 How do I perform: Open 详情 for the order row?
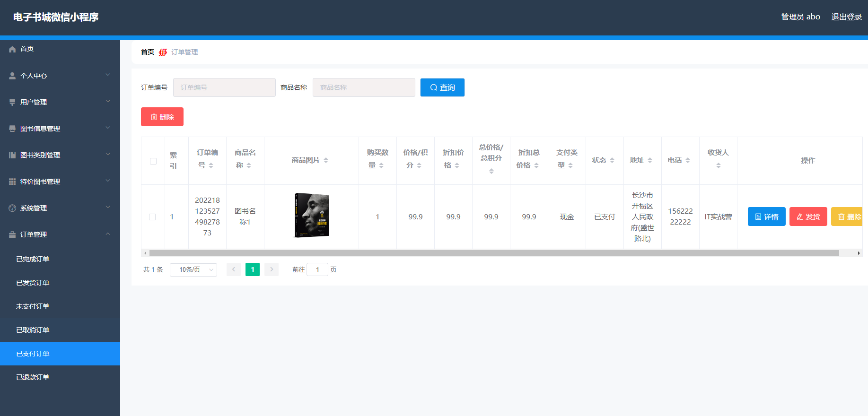767,217
